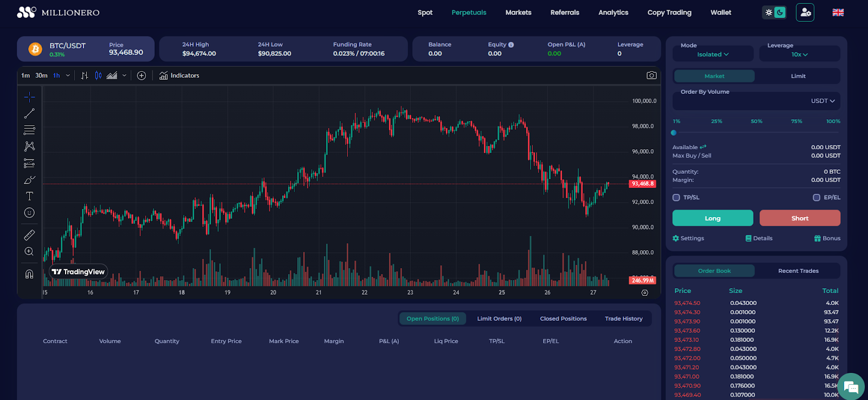Switch to the Recent Trades tab

click(x=798, y=271)
